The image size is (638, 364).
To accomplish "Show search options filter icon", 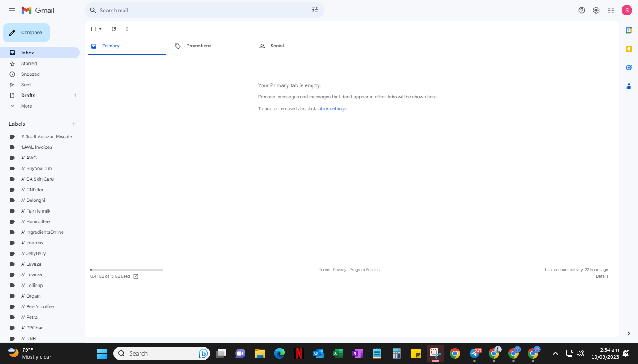I will click(x=315, y=10).
